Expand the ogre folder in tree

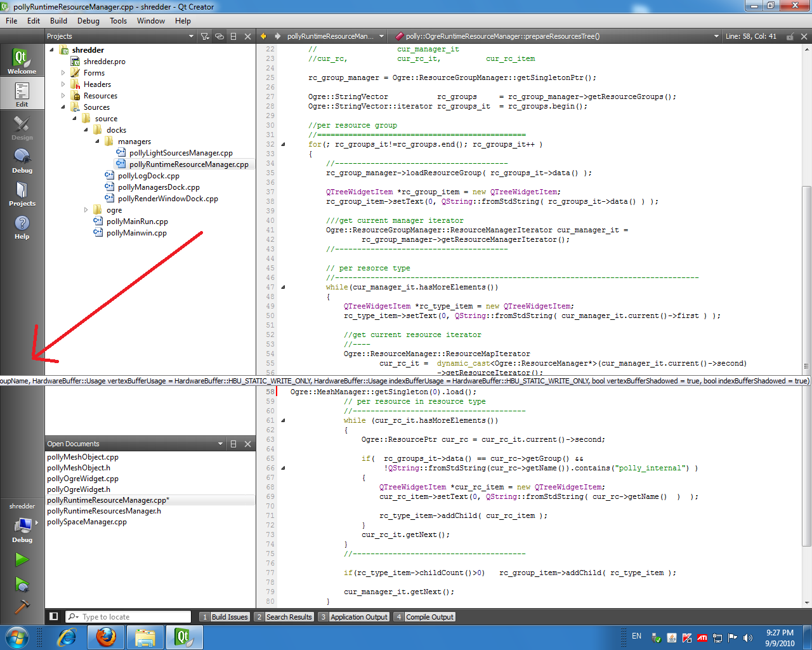(x=86, y=210)
